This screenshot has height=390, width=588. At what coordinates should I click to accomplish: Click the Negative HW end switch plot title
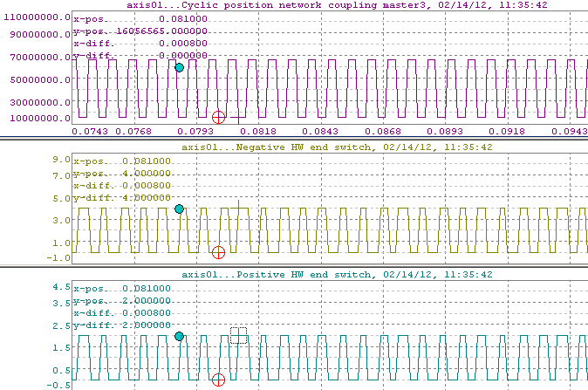[337, 147]
